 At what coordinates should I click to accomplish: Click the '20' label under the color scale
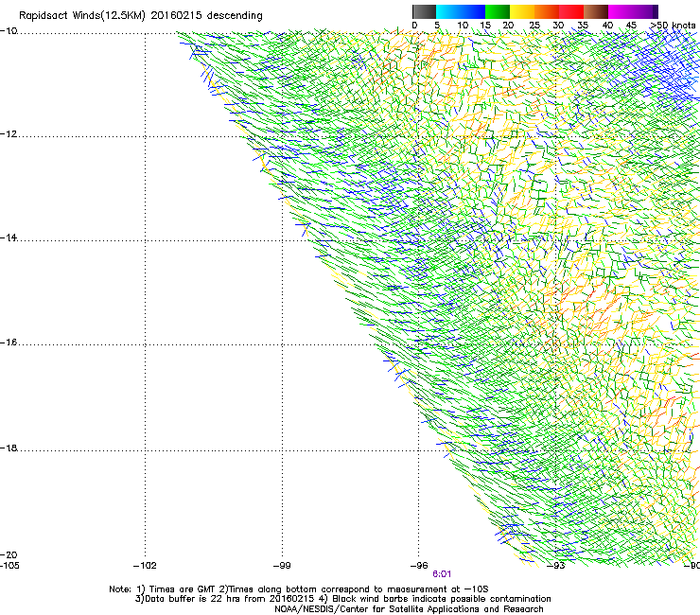(x=508, y=26)
